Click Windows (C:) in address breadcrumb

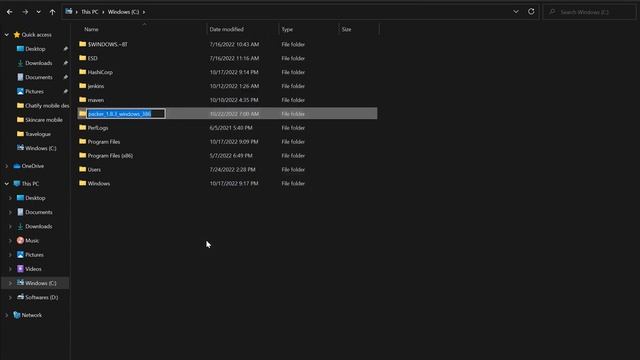click(x=123, y=12)
